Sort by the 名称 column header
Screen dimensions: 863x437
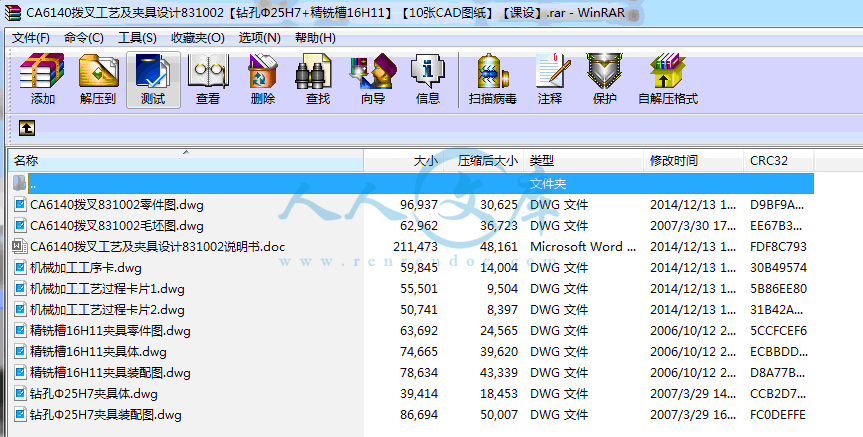186,161
